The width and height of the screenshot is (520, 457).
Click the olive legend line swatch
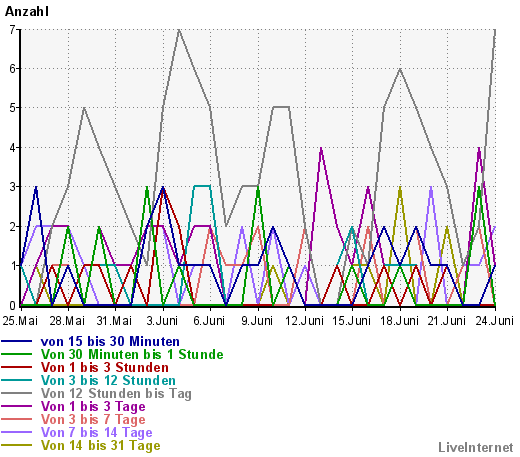pyautogui.click(x=17, y=445)
